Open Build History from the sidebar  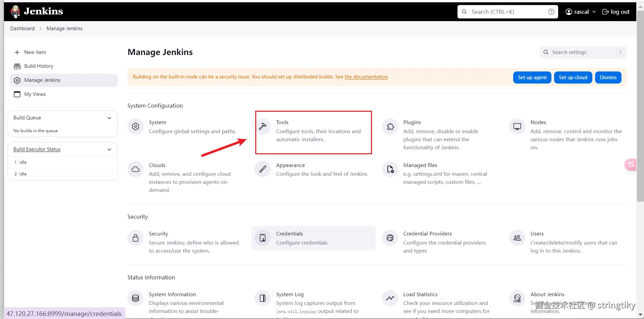(39, 66)
